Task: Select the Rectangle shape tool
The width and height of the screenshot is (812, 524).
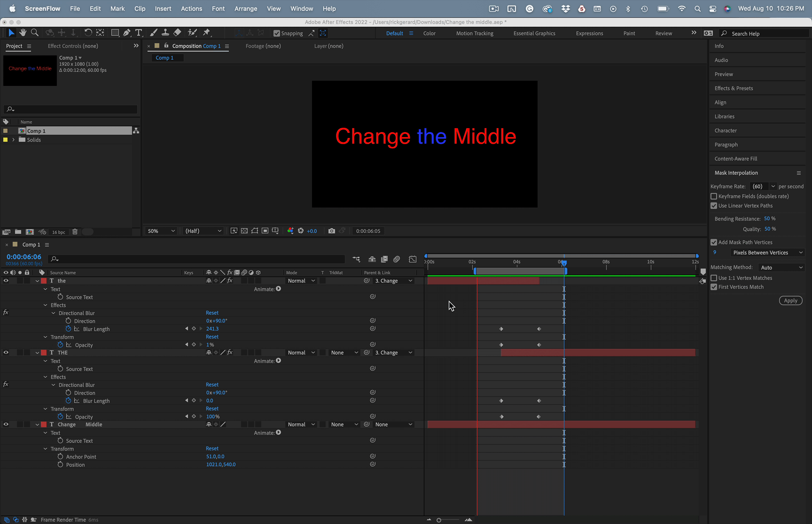Action: pos(115,33)
